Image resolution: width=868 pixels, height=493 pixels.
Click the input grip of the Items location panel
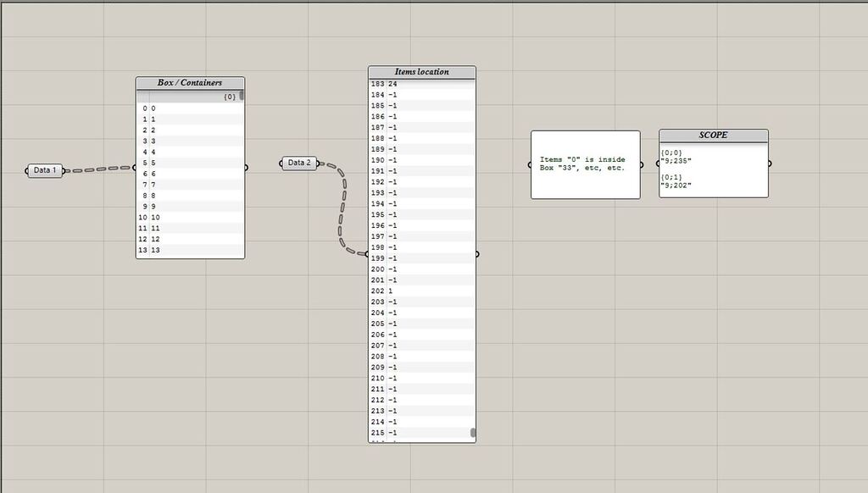coord(365,252)
